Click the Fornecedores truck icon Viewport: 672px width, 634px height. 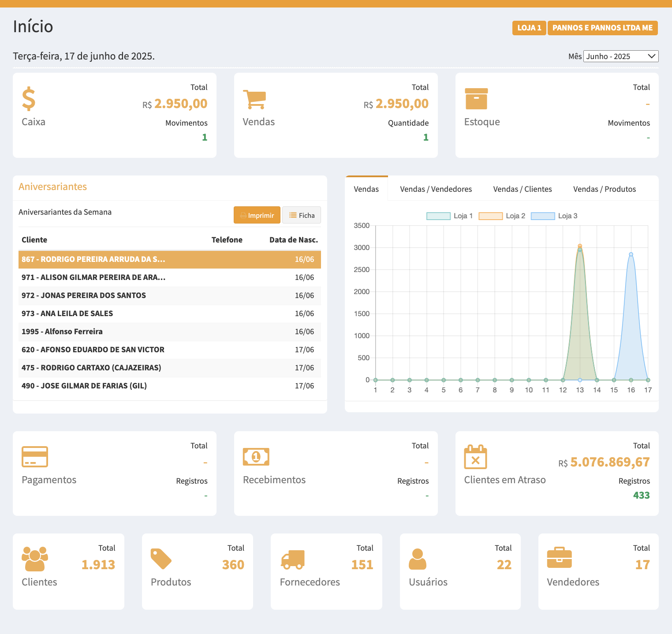click(293, 559)
